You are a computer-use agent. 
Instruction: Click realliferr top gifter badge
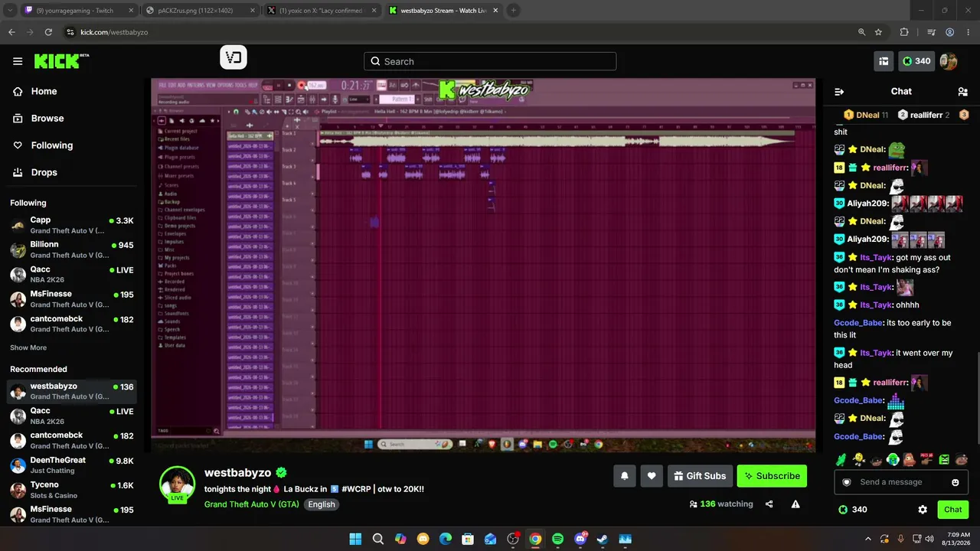(923, 115)
